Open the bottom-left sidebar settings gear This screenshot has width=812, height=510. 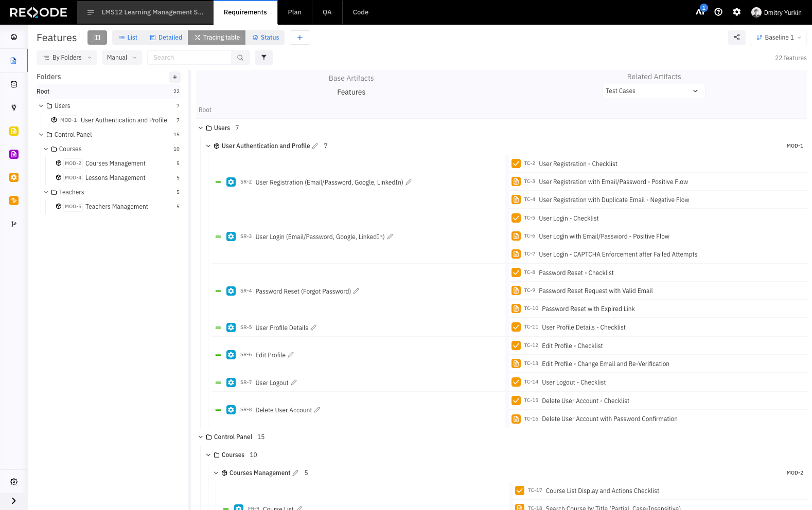14,482
